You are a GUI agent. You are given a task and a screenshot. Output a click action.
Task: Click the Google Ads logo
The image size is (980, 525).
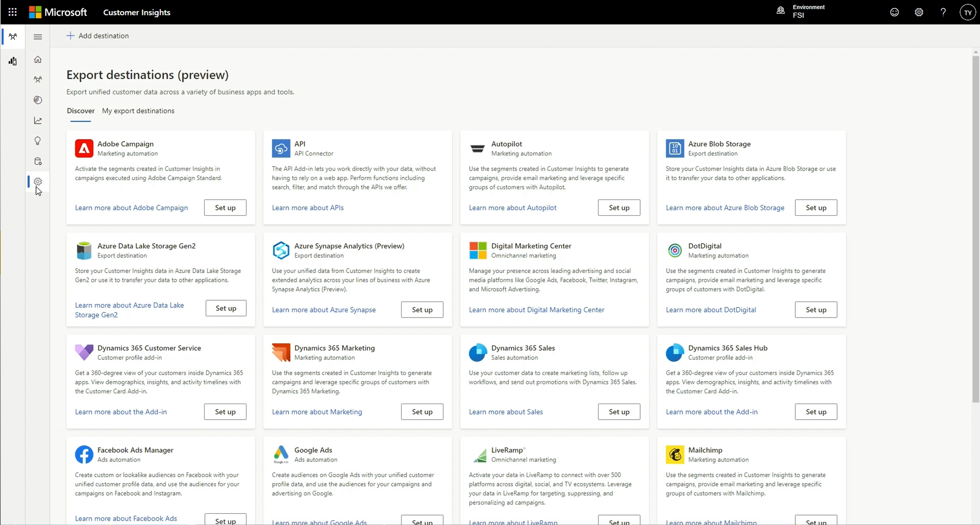click(x=281, y=454)
